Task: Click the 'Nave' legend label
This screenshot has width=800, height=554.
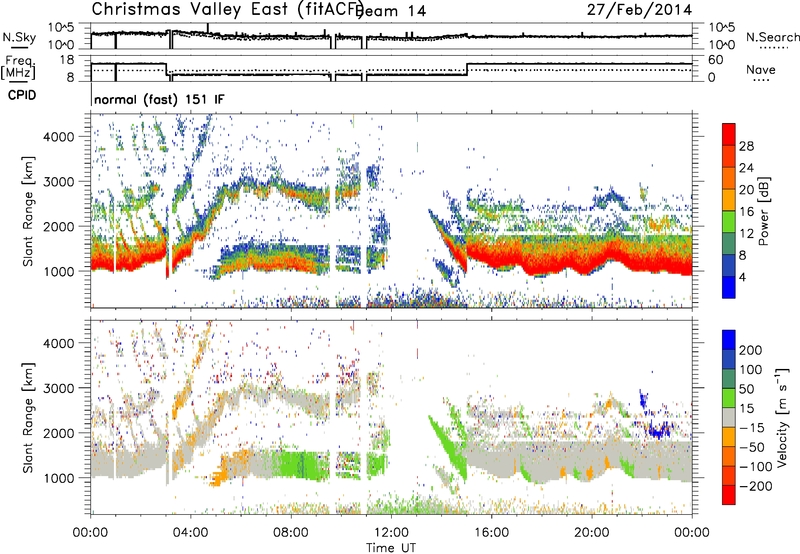Action: point(760,70)
